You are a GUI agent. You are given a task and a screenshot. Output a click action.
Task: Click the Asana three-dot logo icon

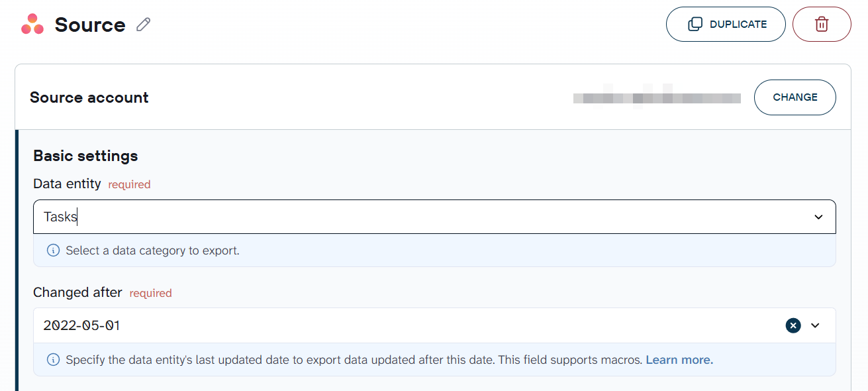32,25
